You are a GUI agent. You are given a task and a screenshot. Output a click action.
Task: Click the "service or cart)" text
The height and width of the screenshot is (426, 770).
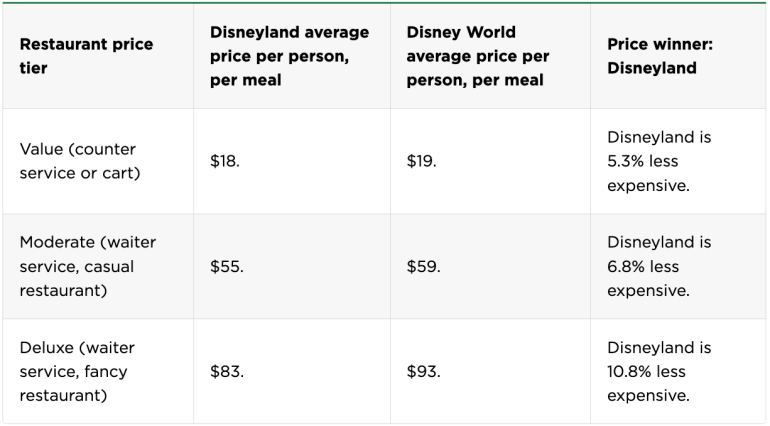coord(78,173)
